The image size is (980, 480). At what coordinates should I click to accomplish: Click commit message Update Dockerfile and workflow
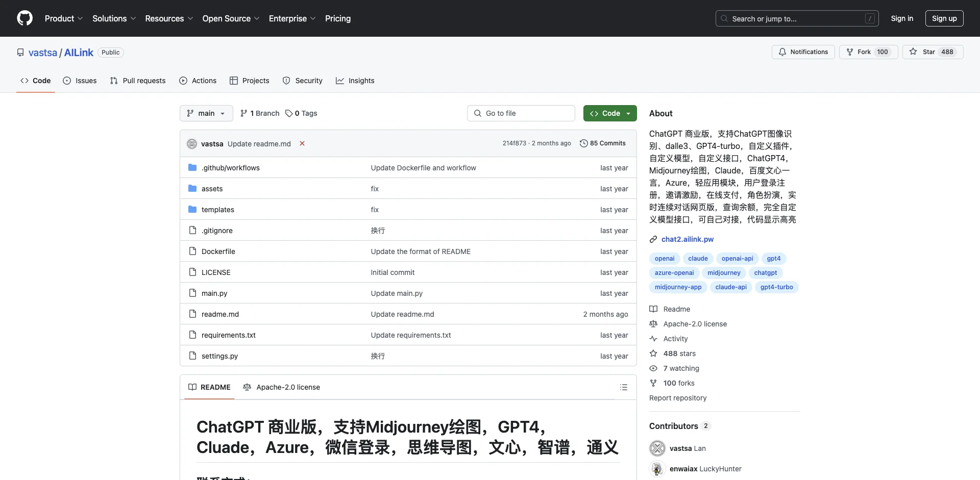tap(423, 168)
